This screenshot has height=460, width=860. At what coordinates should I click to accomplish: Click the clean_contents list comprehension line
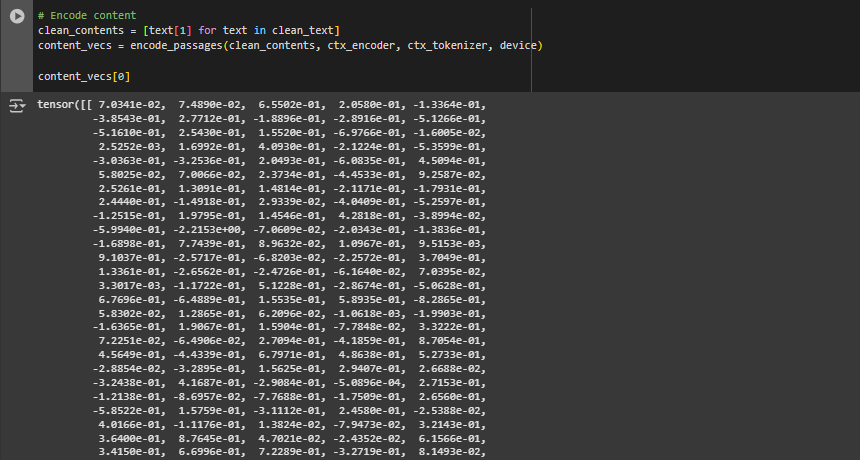click(x=189, y=30)
